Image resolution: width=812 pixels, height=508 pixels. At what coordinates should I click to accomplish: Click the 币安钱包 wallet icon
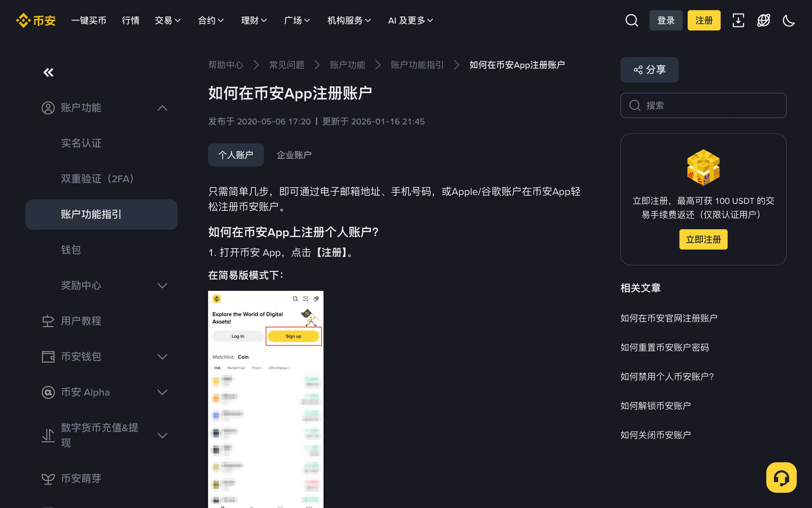48,357
